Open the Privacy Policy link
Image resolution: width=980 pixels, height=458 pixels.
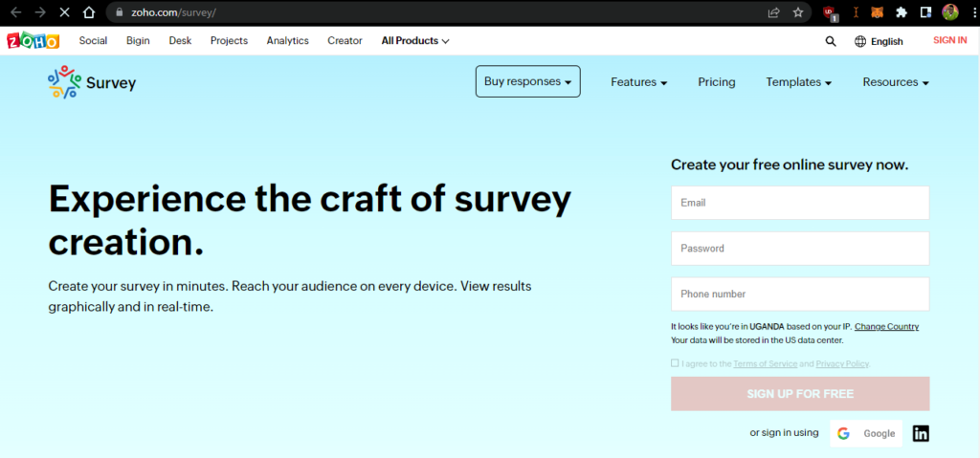point(842,363)
